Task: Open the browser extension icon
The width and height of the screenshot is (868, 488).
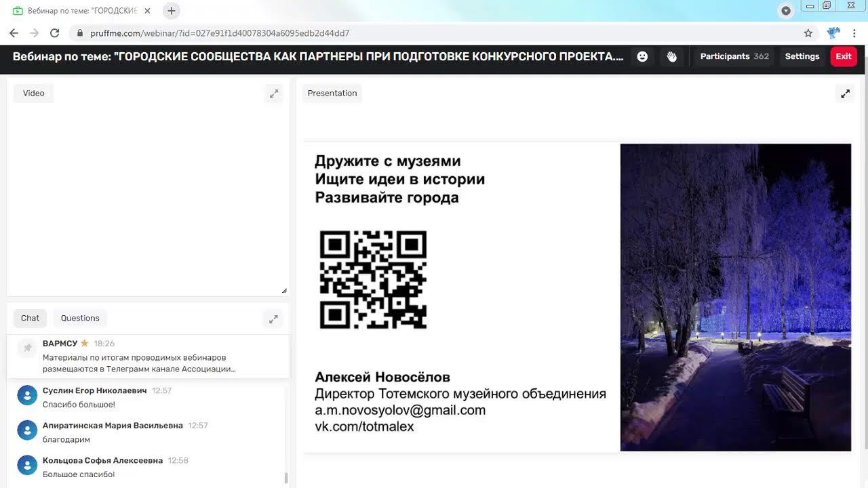Action: coord(833,33)
